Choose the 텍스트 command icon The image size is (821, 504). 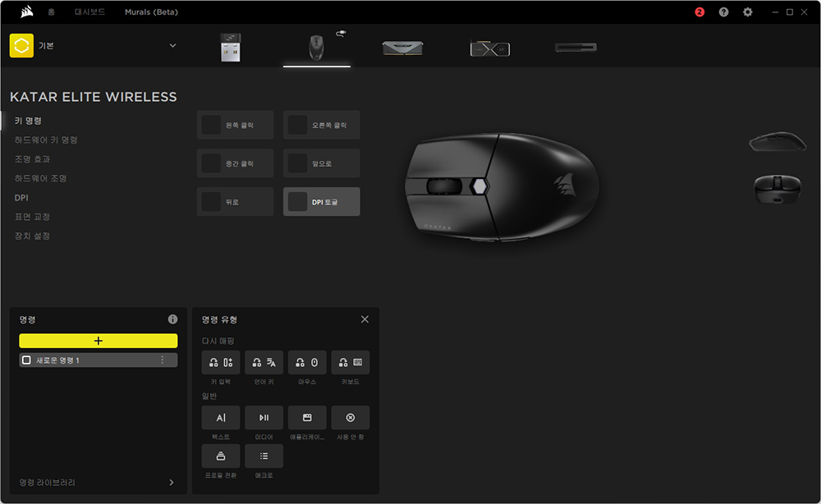click(221, 418)
